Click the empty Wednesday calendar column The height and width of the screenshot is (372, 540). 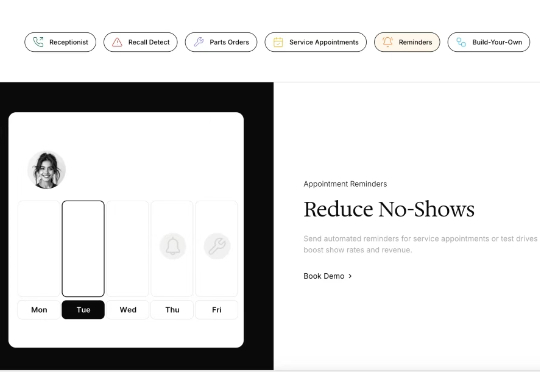pyautogui.click(x=128, y=248)
